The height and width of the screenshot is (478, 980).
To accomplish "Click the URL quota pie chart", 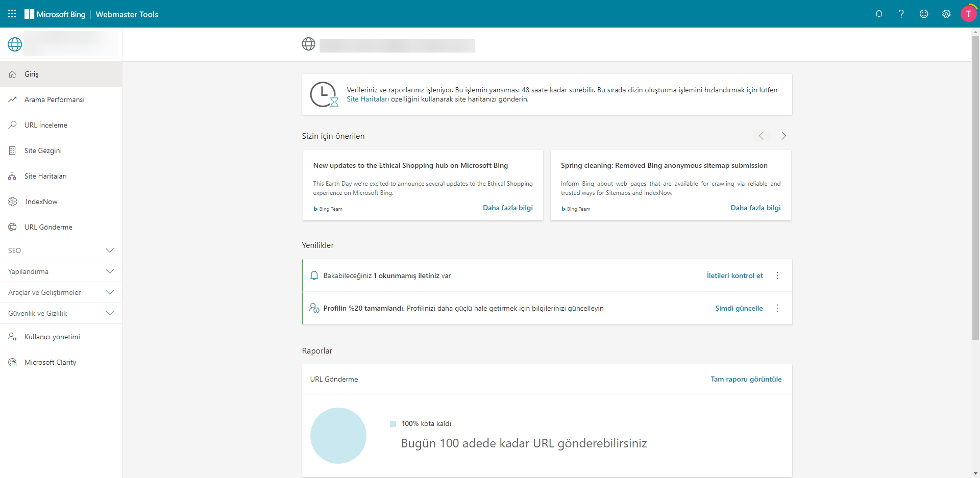I will click(x=338, y=436).
